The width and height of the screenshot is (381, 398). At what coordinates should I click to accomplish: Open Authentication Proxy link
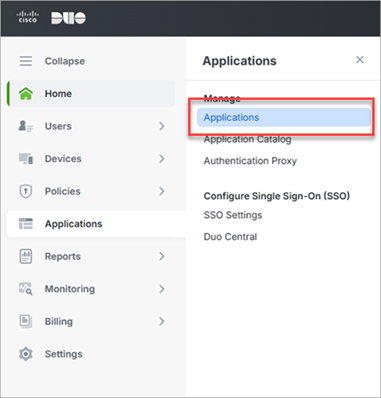tap(250, 161)
